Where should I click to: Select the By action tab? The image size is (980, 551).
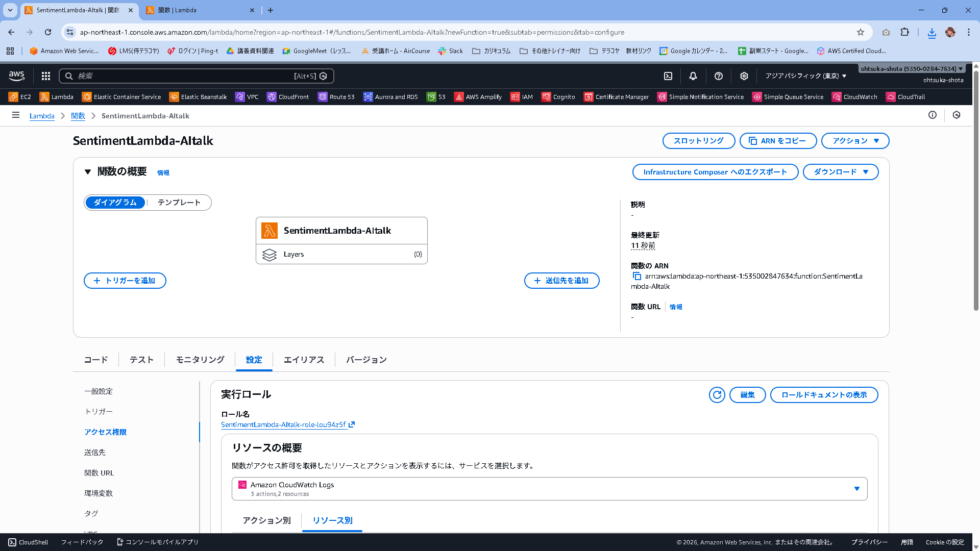(x=266, y=520)
